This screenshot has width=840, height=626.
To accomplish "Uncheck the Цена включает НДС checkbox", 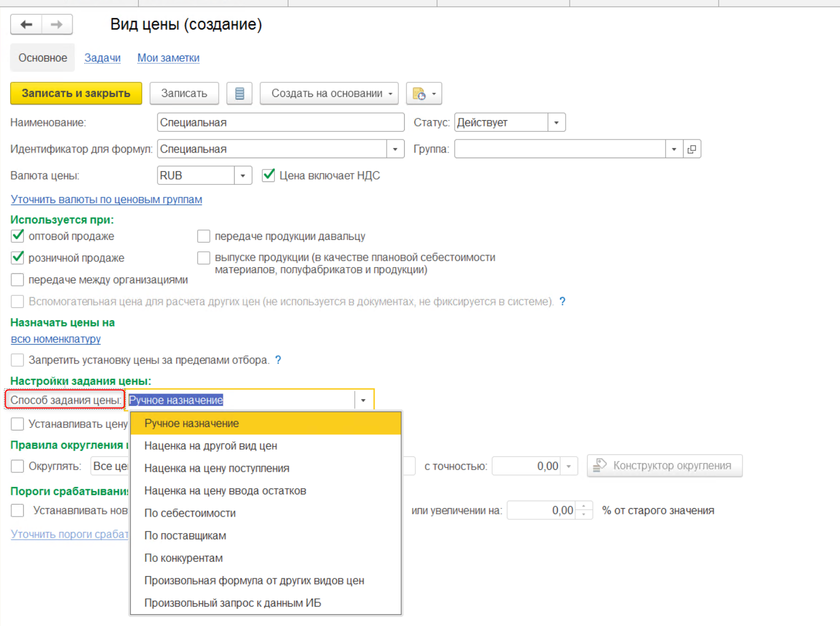I will [269, 175].
